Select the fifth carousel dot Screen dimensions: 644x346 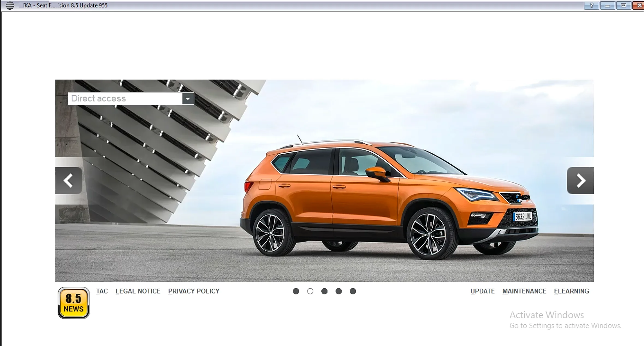click(353, 291)
